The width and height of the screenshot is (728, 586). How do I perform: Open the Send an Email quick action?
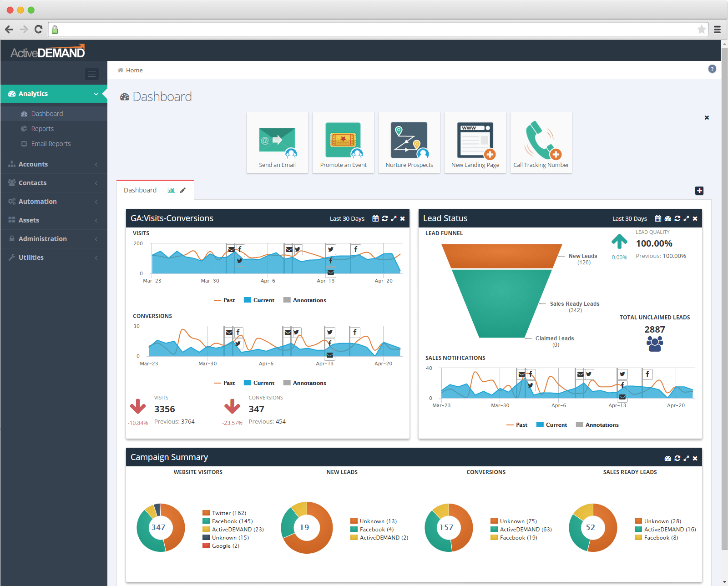(277, 143)
